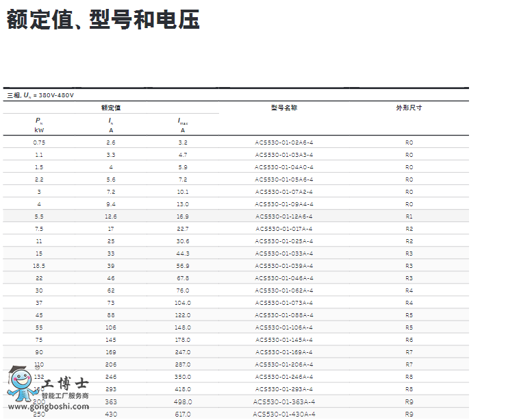Click the 额定值、型号和电压 page heading

tap(103, 19)
